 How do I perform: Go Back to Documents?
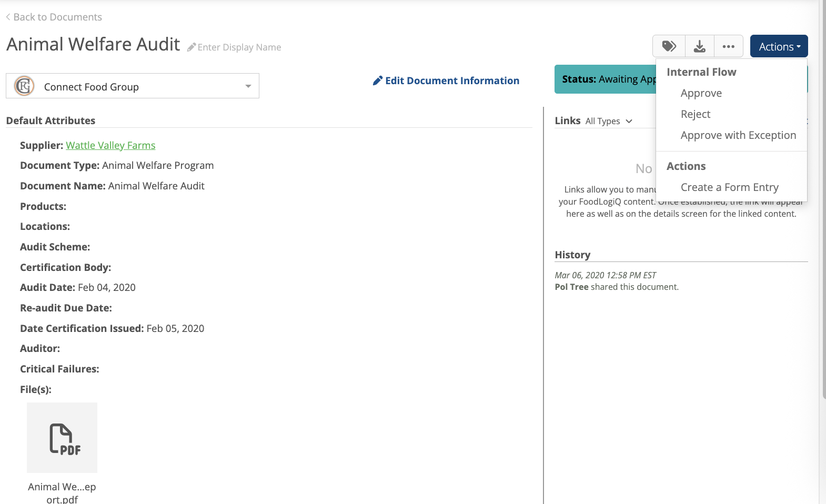pyautogui.click(x=54, y=17)
